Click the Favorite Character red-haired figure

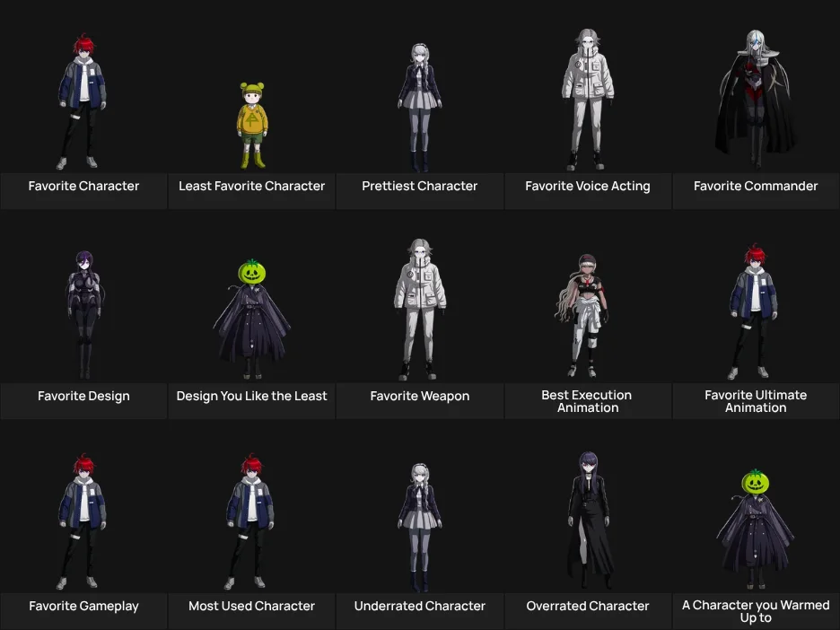[x=83, y=101]
